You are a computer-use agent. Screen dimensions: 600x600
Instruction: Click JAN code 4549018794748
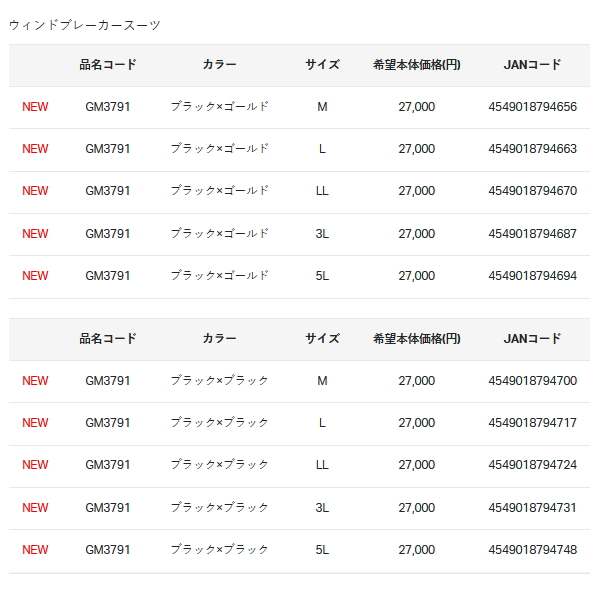point(532,550)
